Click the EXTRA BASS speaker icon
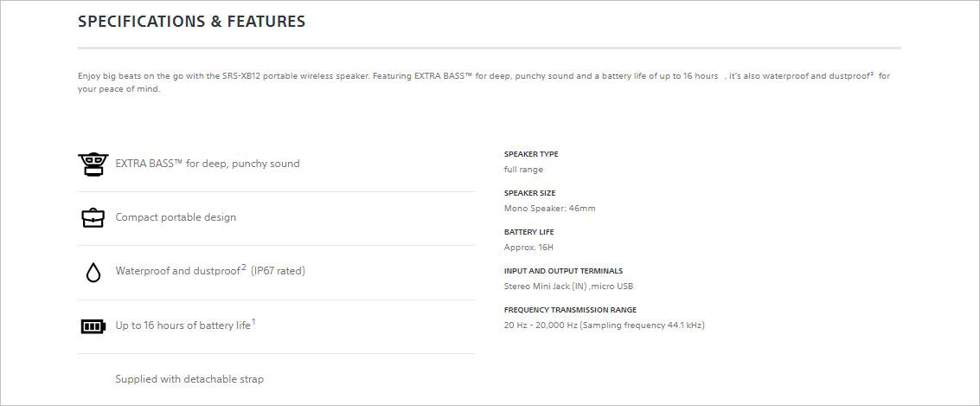The height and width of the screenshot is (406, 980). pos(93,164)
